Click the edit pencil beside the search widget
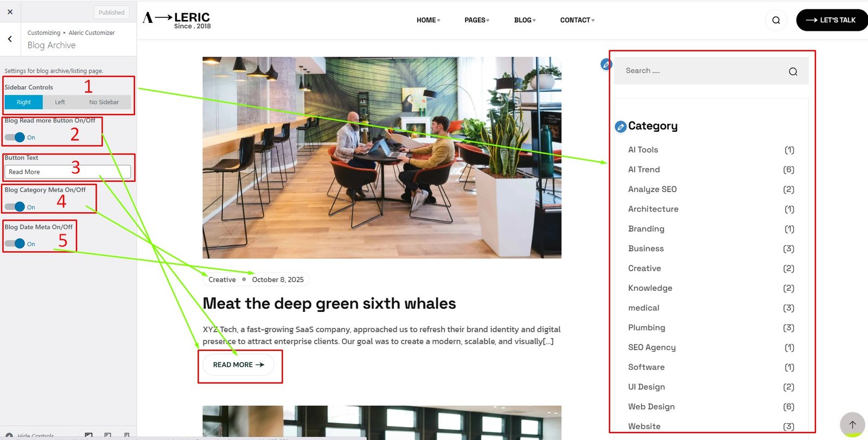The width and height of the screenshot is (868, 440). point(606,65)
